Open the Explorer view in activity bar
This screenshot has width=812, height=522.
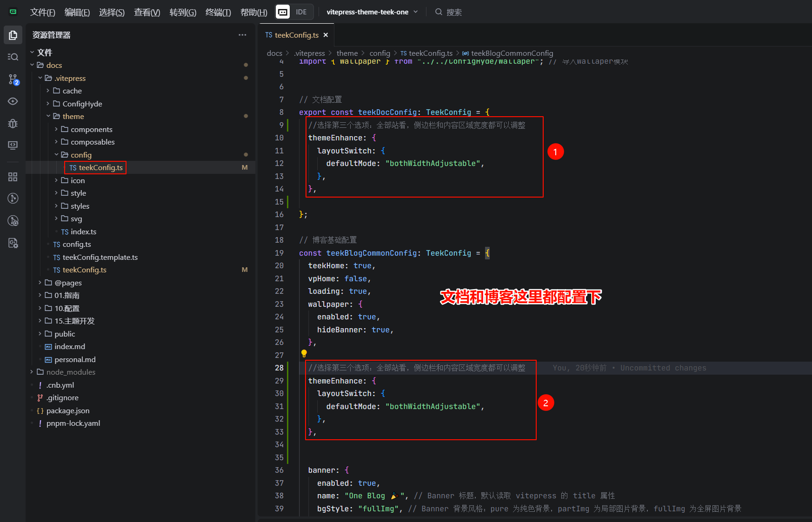[13, 35]
